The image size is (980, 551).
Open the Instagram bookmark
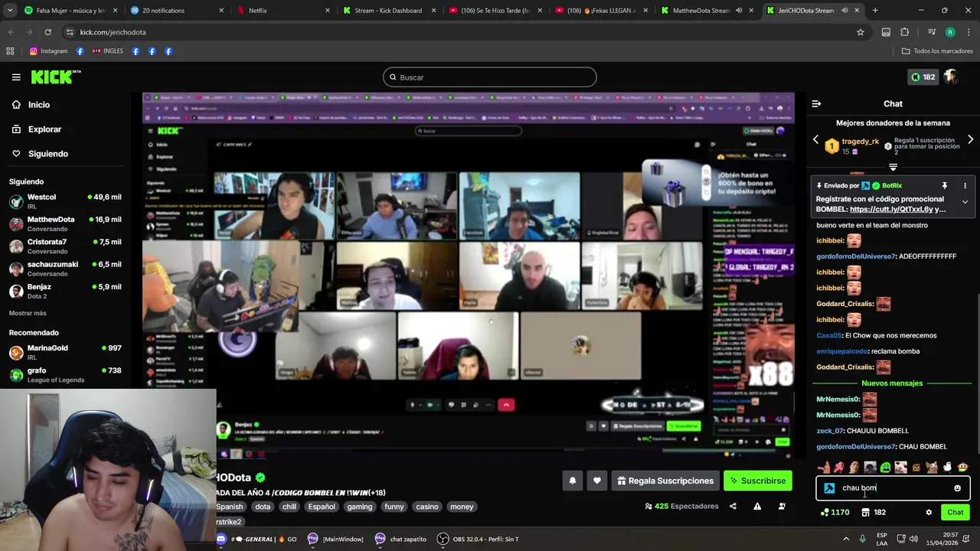pyautogui.click(x=48, y=51)
